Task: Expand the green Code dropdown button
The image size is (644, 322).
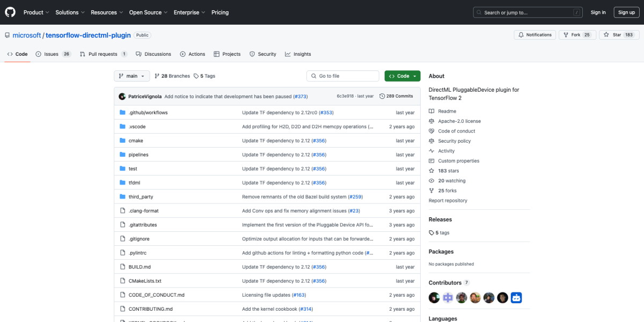Action: click(402, 76)
